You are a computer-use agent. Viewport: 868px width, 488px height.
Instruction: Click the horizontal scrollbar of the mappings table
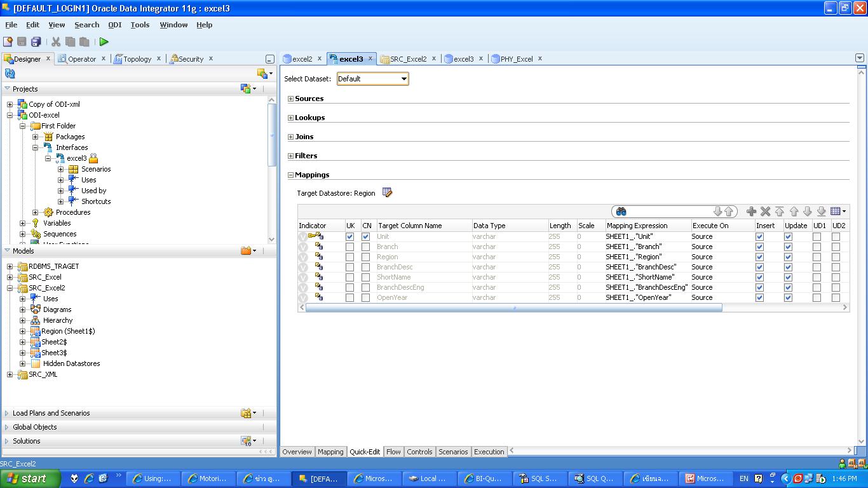pos(513,308)
